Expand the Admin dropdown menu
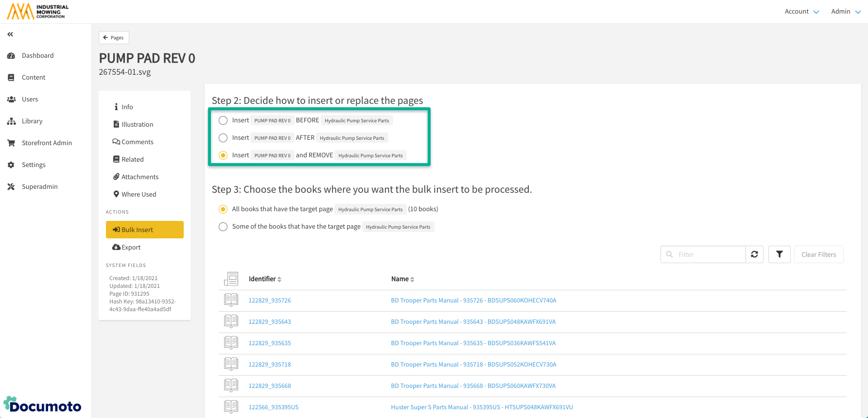Viewport: 868px width, 418px height. click(846, 12)
